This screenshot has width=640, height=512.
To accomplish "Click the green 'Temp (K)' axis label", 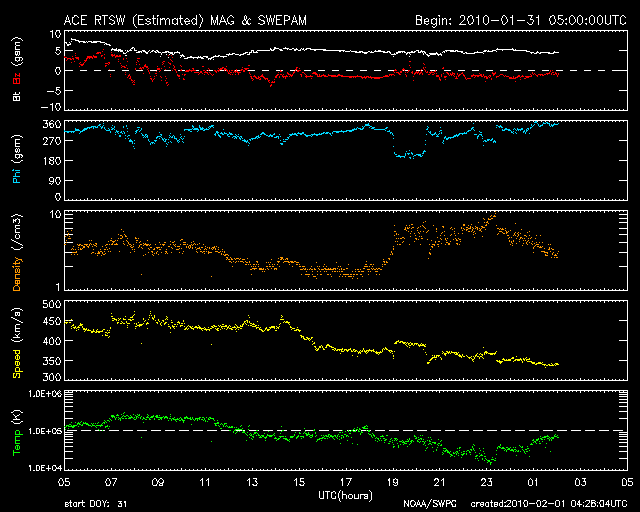I will pyautogui.click(x=17, y=433).
